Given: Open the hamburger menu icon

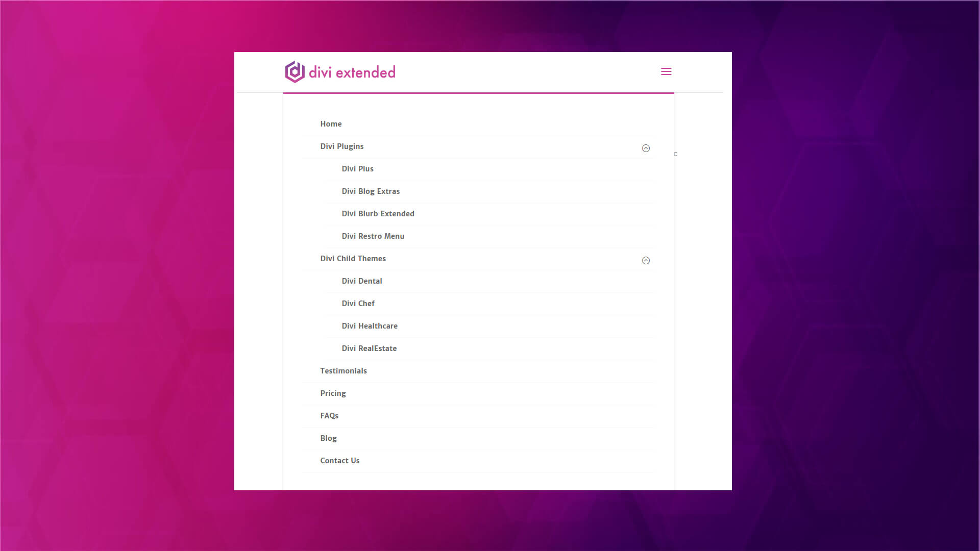Looking at the screenshot, I should click(666, 71).
